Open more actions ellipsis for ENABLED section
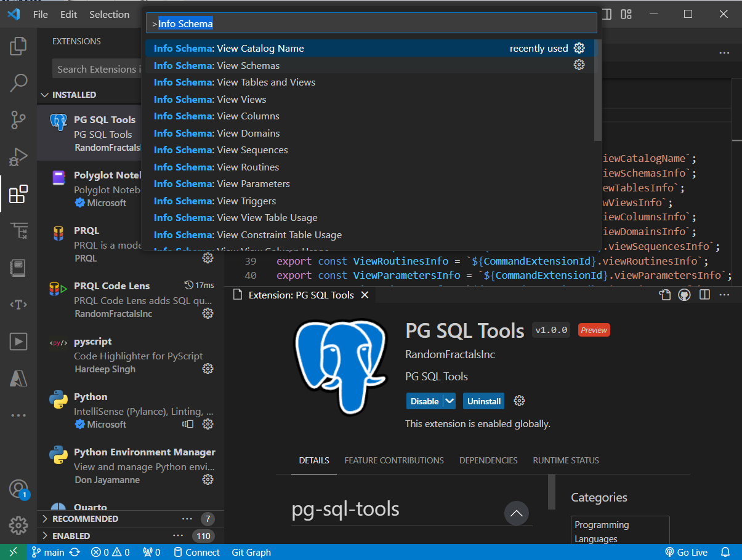Screen dimensions: 742x560 pyautogui.click(x=178, y=536)
